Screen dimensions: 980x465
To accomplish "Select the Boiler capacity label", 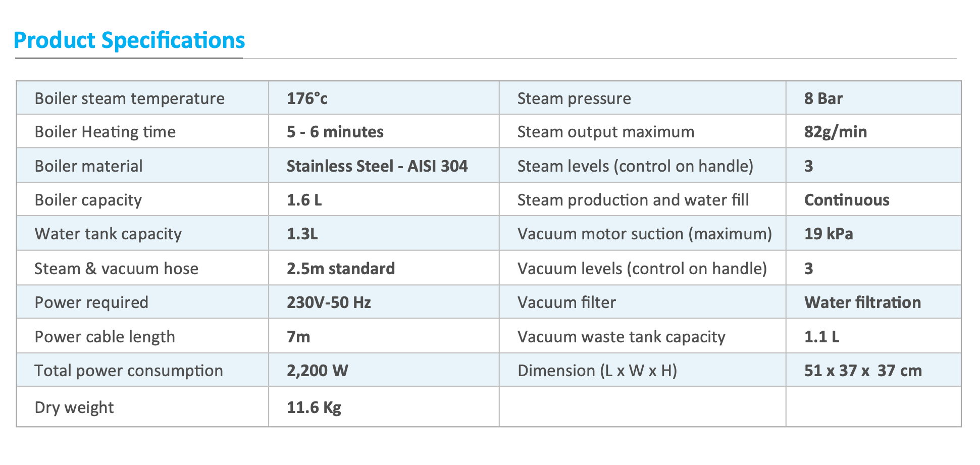I will tap(88, 200).
